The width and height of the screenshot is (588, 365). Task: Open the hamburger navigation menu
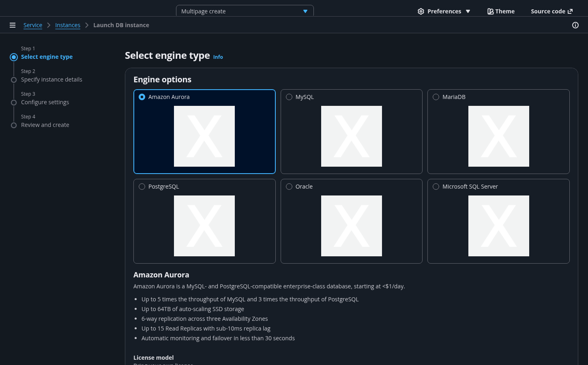pos(13,25)
